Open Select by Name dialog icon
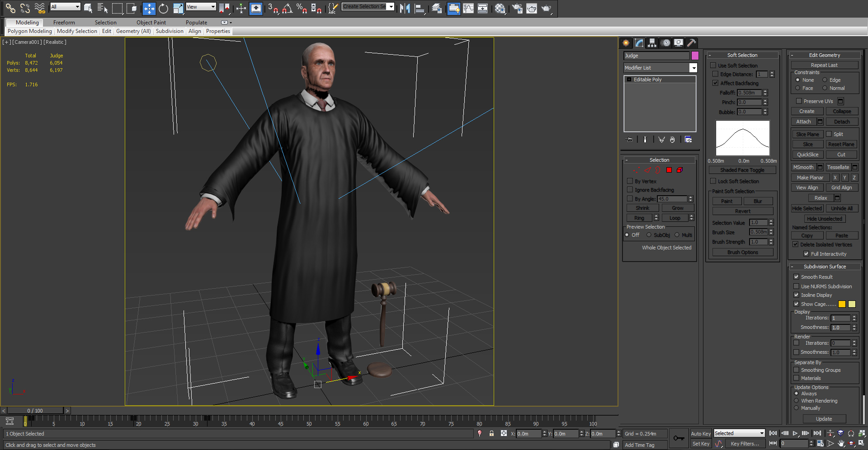This screenshot has height=450, width=868. point(103,8)
